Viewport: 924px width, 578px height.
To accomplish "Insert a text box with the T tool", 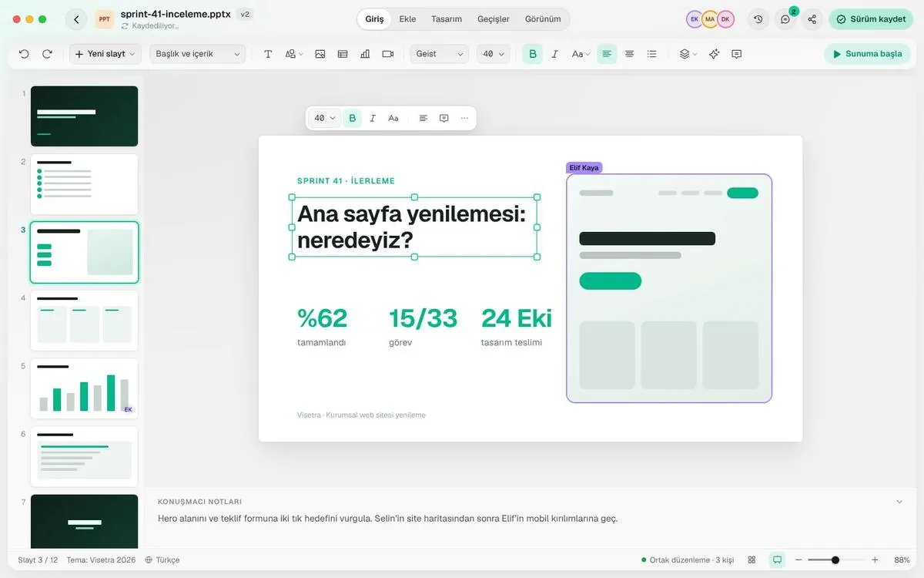I will 268,54.
